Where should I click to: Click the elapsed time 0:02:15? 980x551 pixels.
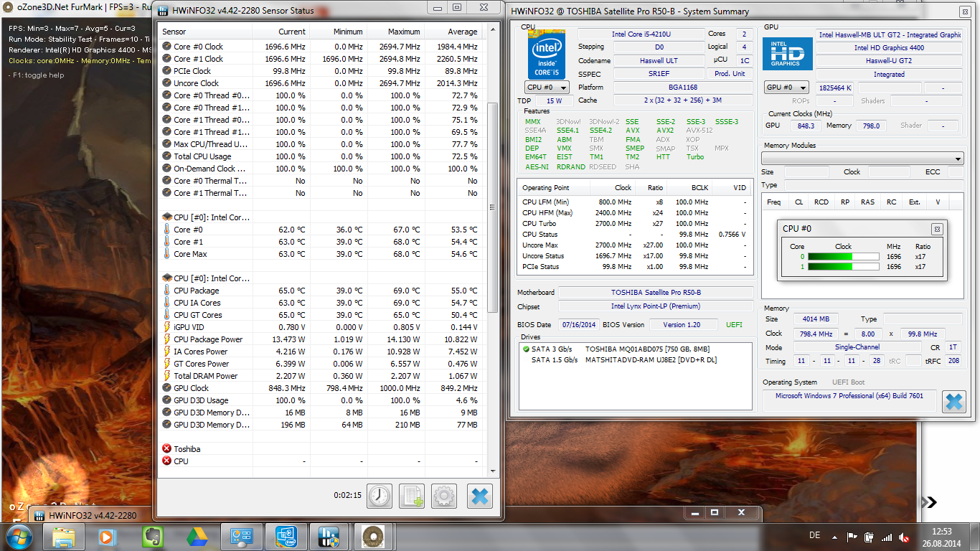coord(347,495)
